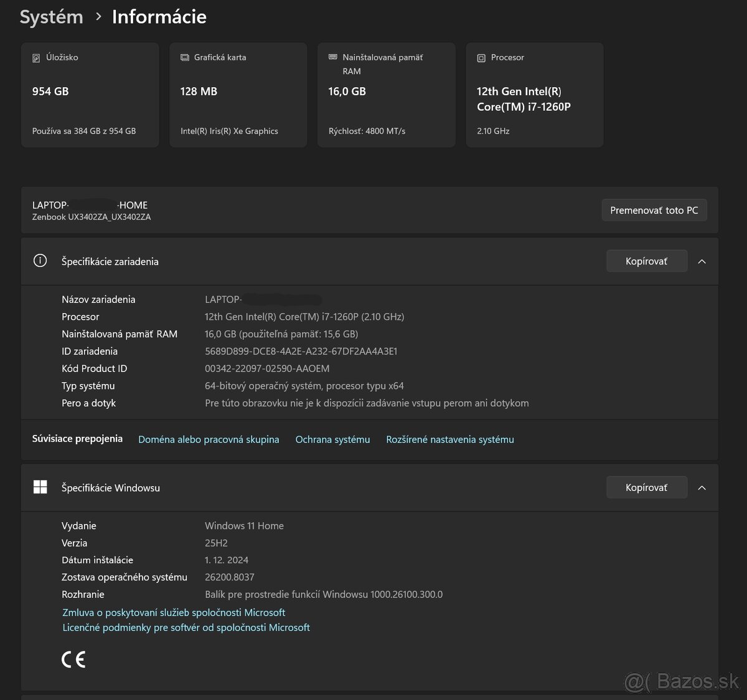Click the RAM memory icon

pos(332,57)
